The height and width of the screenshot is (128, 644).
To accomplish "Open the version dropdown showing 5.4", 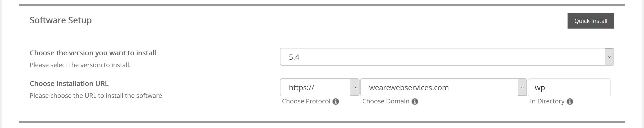I will [447, 57].
